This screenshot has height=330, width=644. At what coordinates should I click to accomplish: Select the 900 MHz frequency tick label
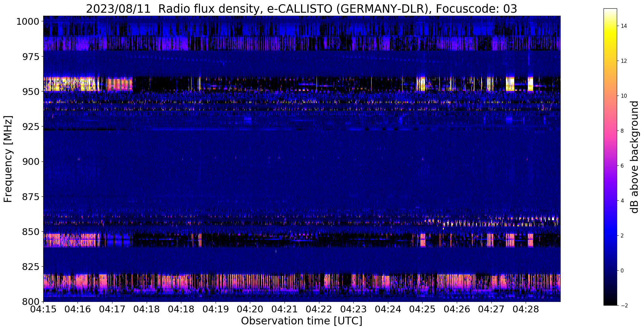[31, 162]
